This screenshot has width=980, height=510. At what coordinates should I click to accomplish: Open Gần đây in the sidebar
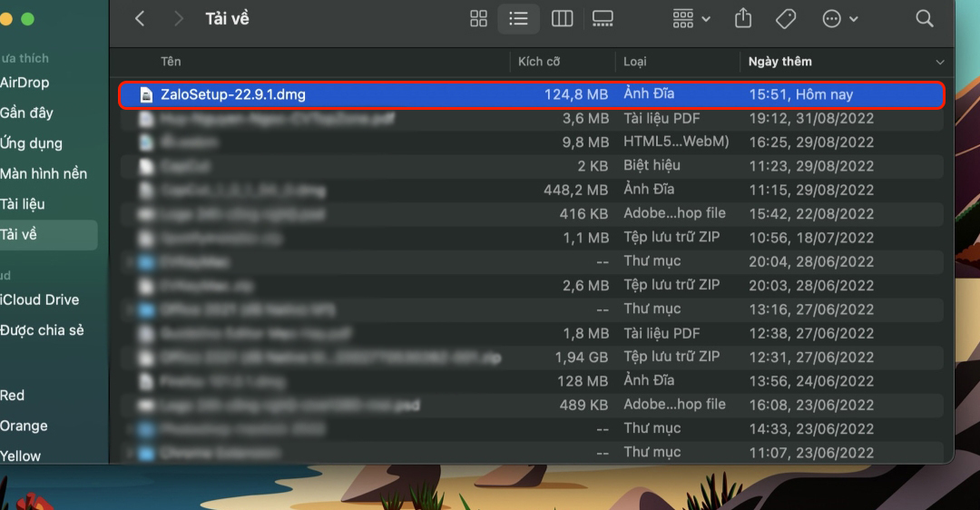[26, 113]
